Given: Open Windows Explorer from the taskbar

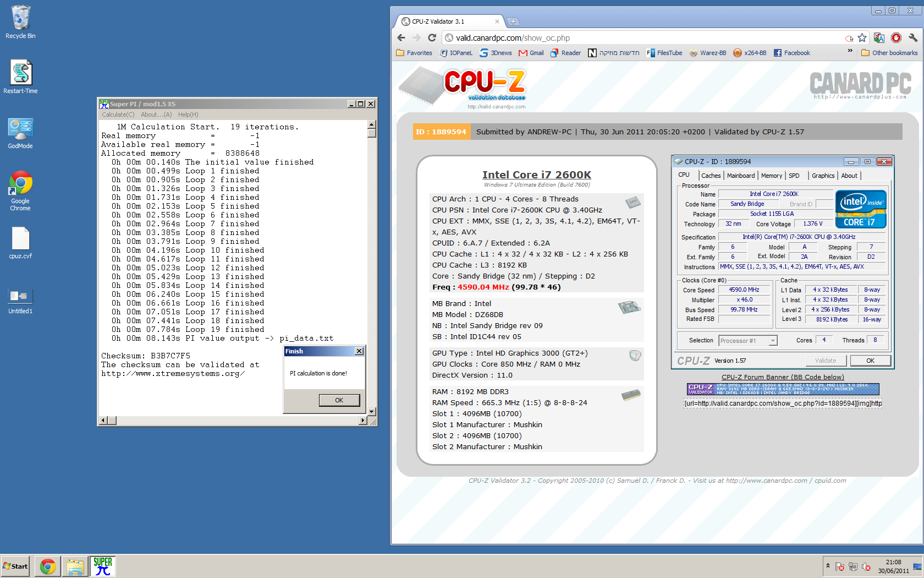Looking at the screenshot, I should click(x=75, y=566).
